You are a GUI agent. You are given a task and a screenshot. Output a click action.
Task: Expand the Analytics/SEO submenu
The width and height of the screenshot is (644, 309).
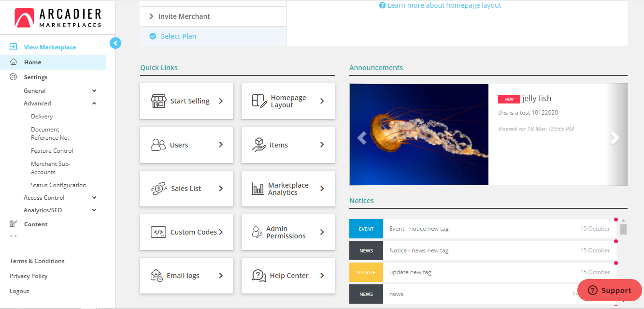point(94,210)
